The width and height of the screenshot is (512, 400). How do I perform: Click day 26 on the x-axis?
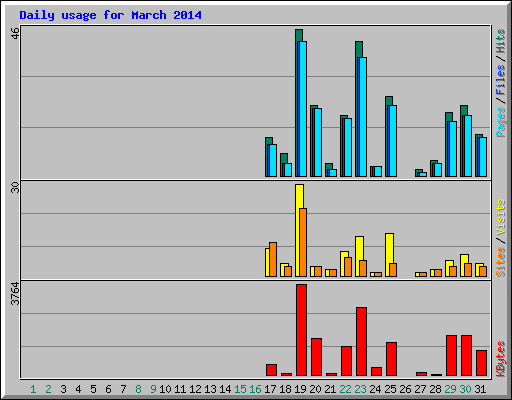(x=405, y=389)
